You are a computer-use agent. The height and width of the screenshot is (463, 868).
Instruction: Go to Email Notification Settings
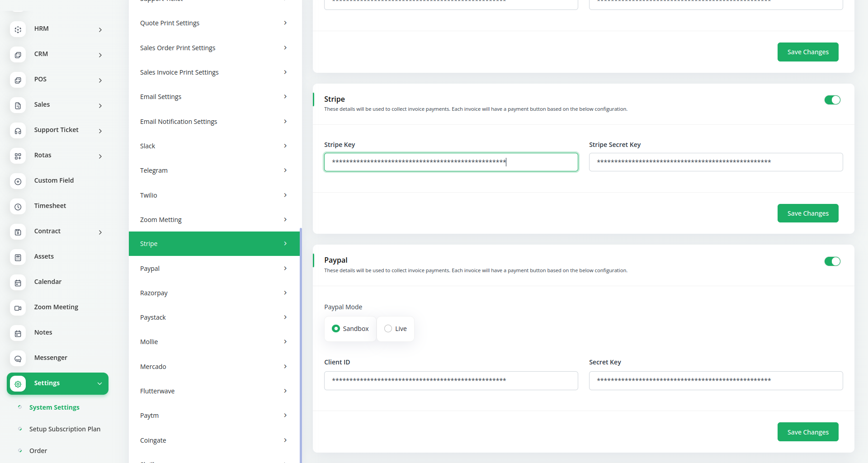[x=213, y=122]
